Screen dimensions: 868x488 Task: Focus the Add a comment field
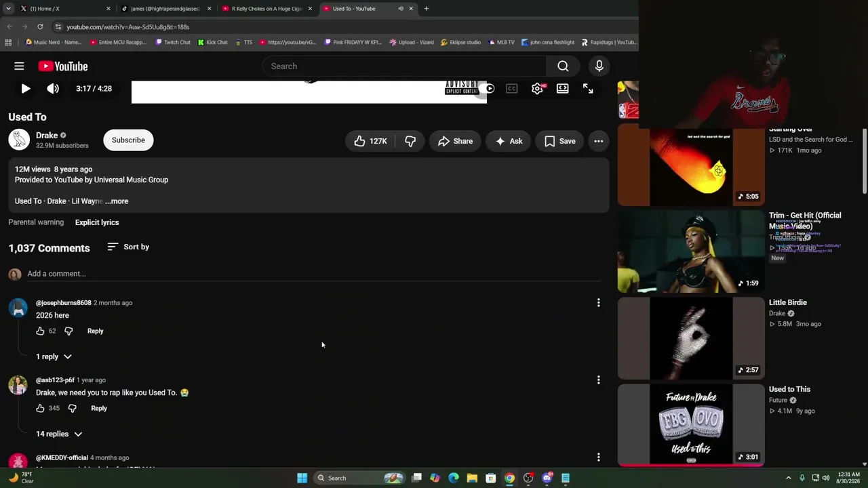[314, 274]
